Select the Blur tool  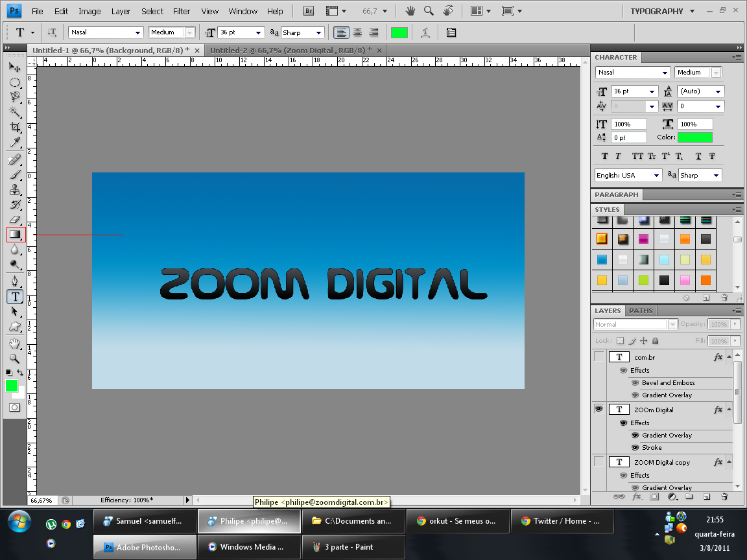[15, 250]
